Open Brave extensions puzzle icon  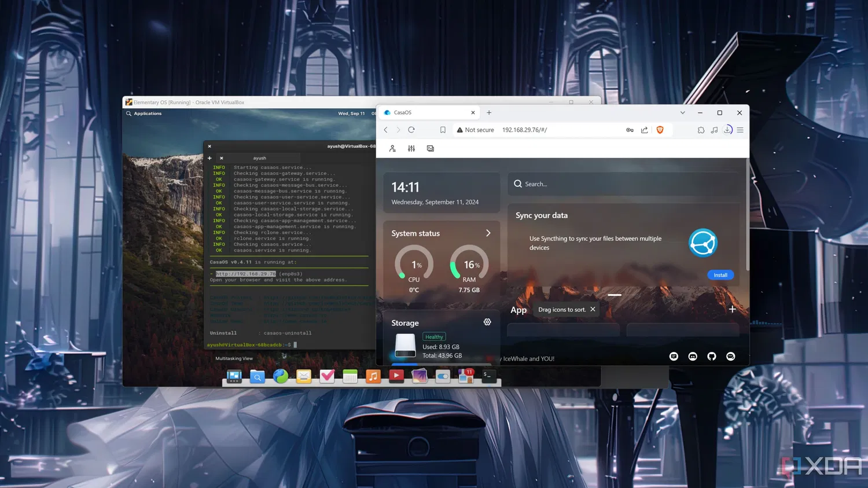[x=701, y=130]
